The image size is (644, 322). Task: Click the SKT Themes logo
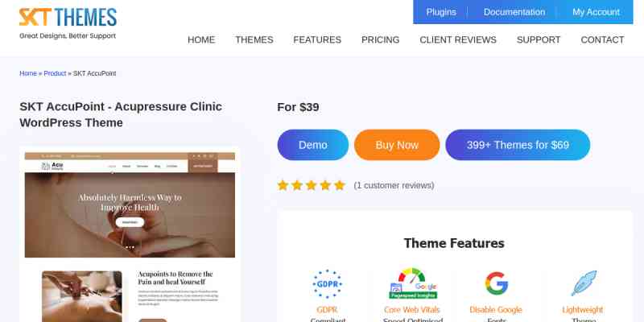pyautogui.click(x=68, y=24)
